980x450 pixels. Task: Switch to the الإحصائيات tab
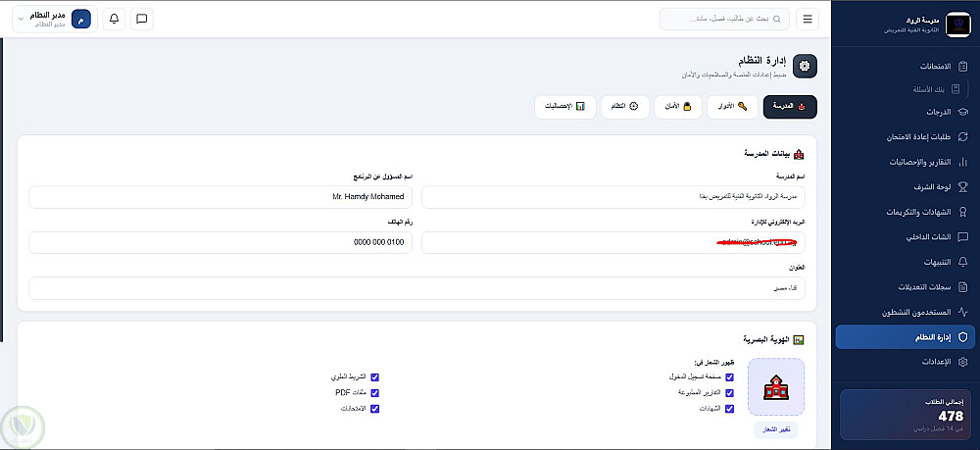click(x=565, y=107)
